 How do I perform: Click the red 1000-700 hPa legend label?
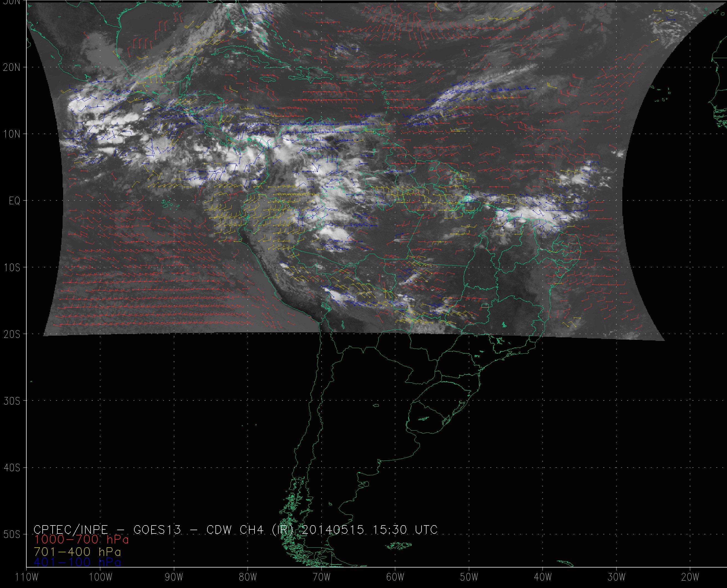click(81, 539)
